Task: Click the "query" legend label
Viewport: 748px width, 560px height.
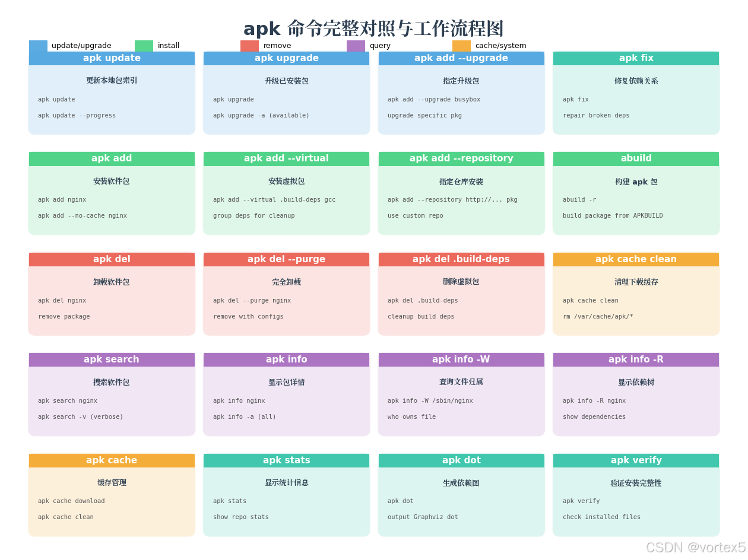Action: (x=380, y=46)
